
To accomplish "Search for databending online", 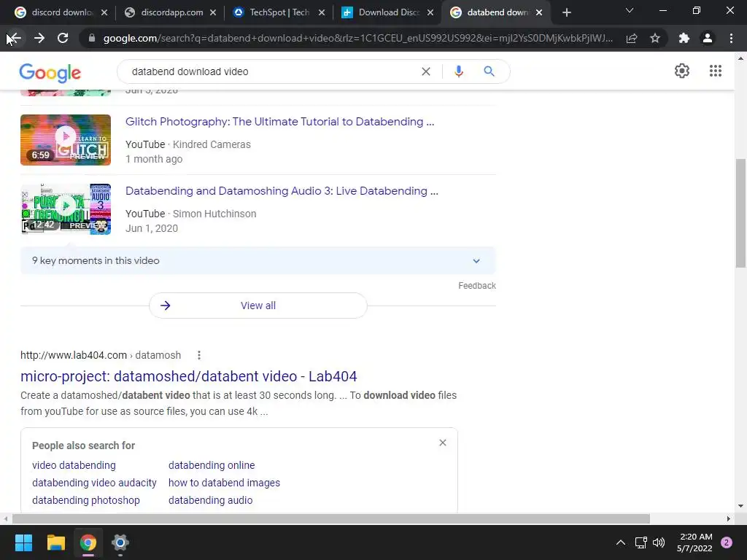I will point(212,465).
